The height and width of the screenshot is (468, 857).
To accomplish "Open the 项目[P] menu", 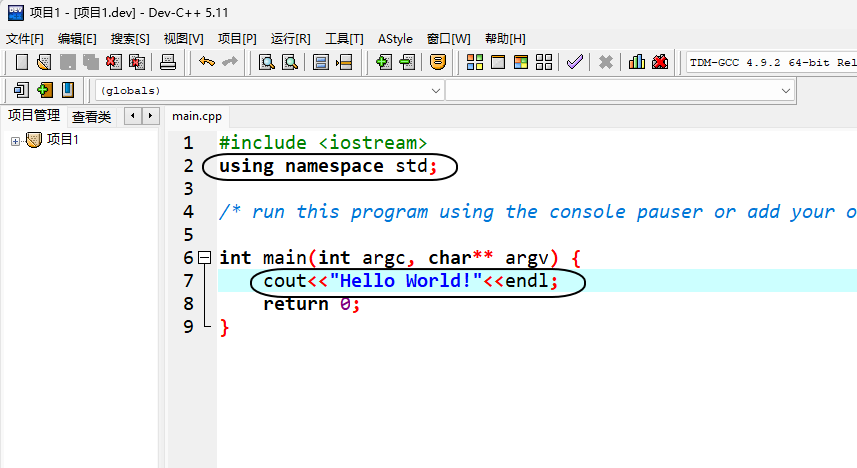I will pos(237,39).
